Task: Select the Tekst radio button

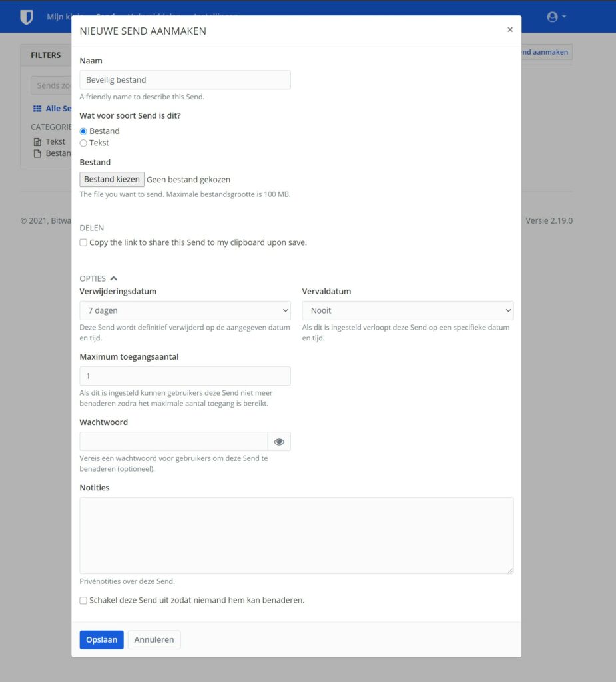Action: 83,143
